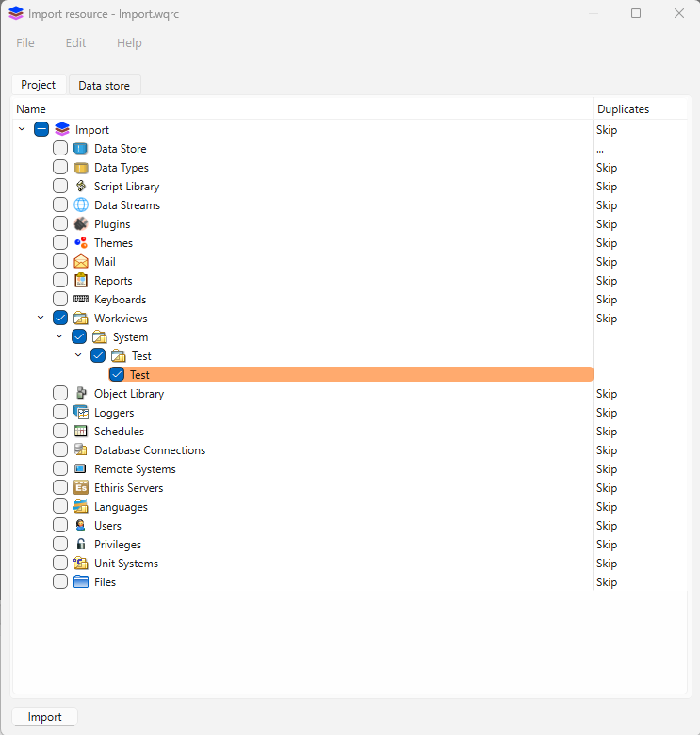Collapse the Import root node

click(x=22, y=129)
